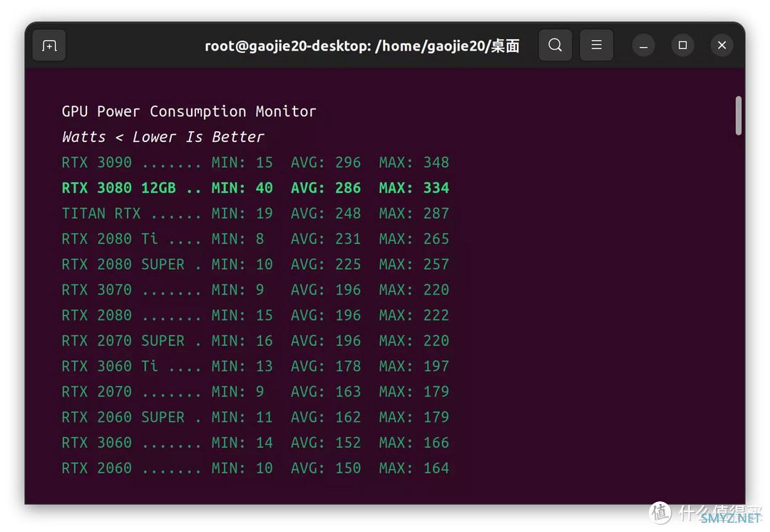The image size is (770, 532).
Task: Select 'AVG: 152' value
Action: (326, 443)
